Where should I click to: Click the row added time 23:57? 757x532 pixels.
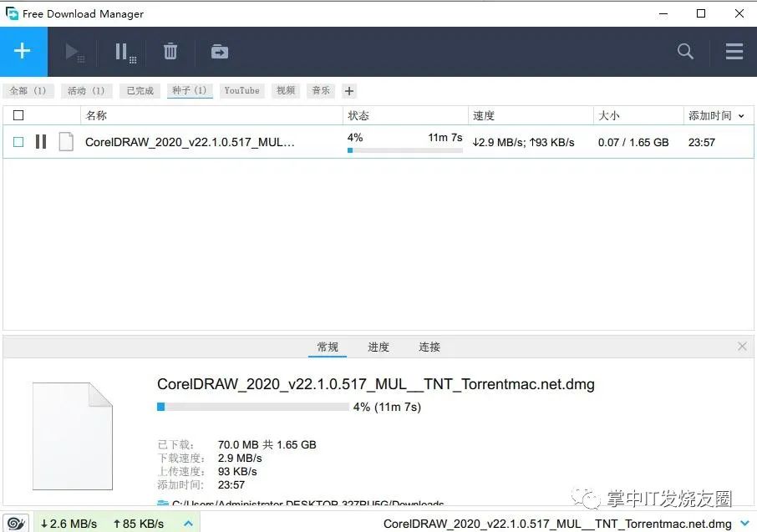(x=702, y=143)
